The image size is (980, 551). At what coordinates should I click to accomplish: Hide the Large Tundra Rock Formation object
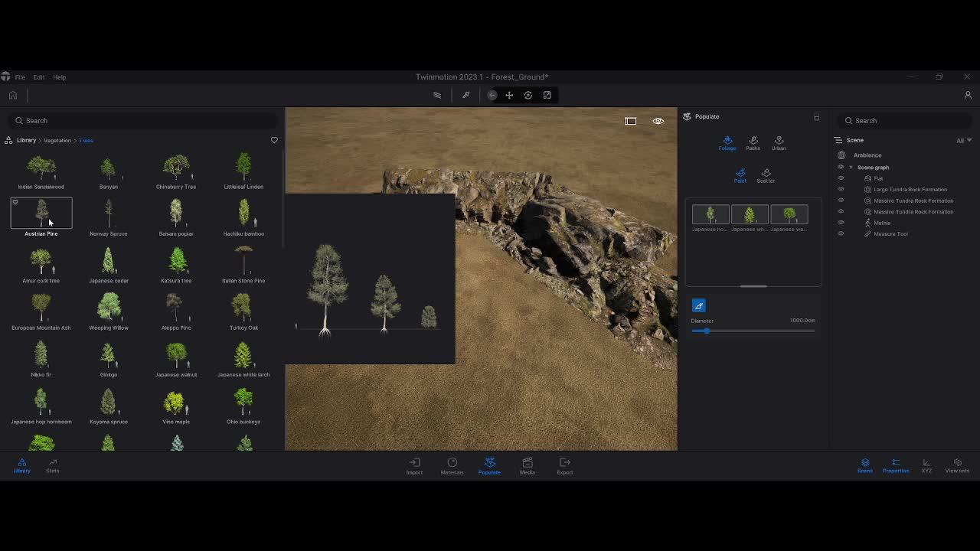tap(841, 190)
